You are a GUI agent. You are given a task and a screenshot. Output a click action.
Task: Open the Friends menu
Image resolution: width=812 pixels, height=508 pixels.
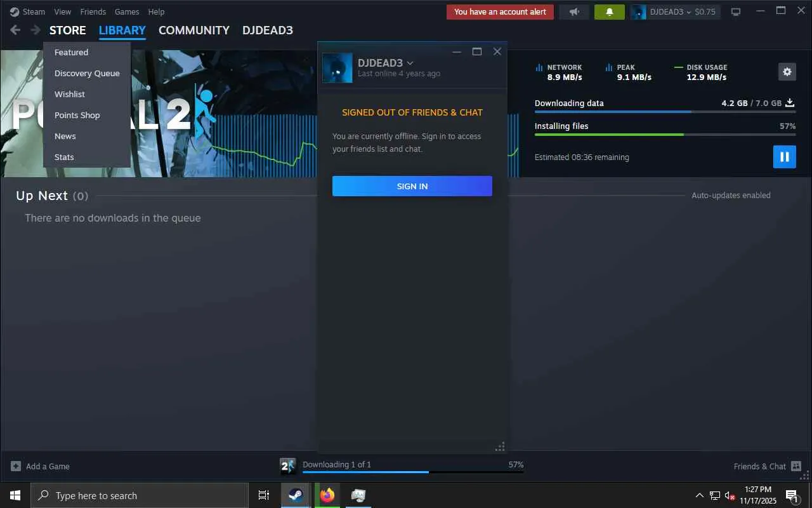coord(93,11)
